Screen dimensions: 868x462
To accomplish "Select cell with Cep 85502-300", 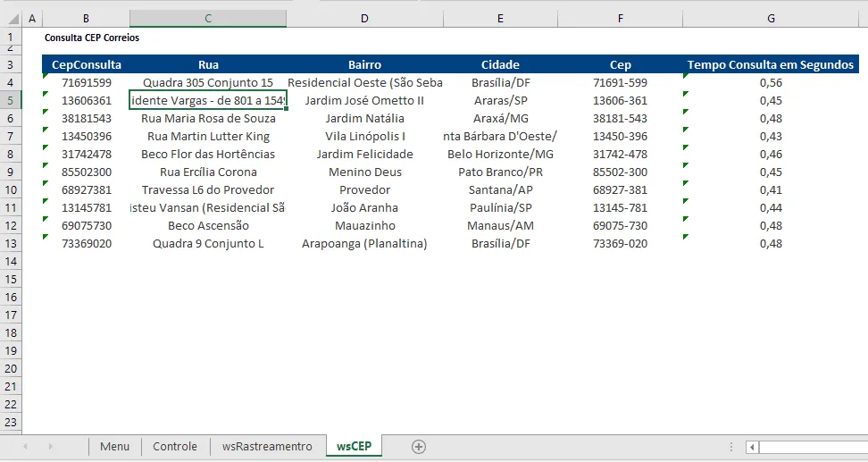I will [x=620, y=172].
